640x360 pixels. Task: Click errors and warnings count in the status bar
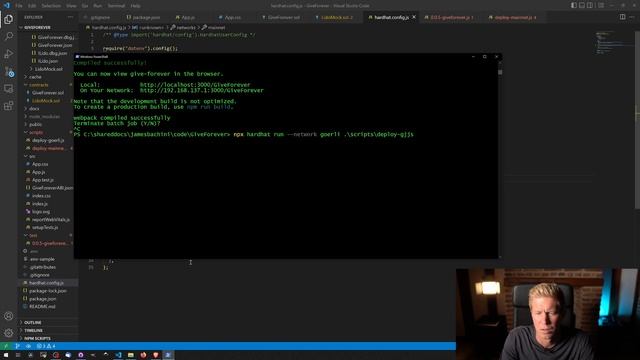pyautogui.click(x=46, y=346)
